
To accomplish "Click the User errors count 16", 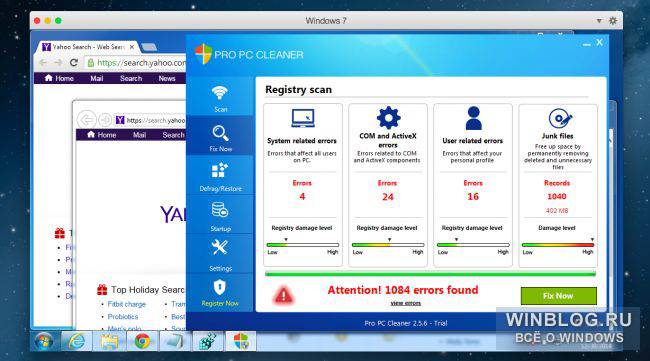I will [473, 196].
